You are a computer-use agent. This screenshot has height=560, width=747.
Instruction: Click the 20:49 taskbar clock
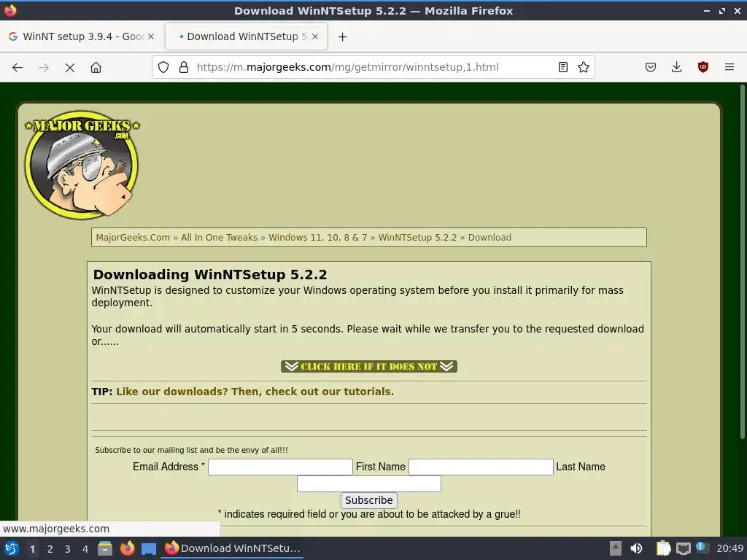tap(729, 548)
